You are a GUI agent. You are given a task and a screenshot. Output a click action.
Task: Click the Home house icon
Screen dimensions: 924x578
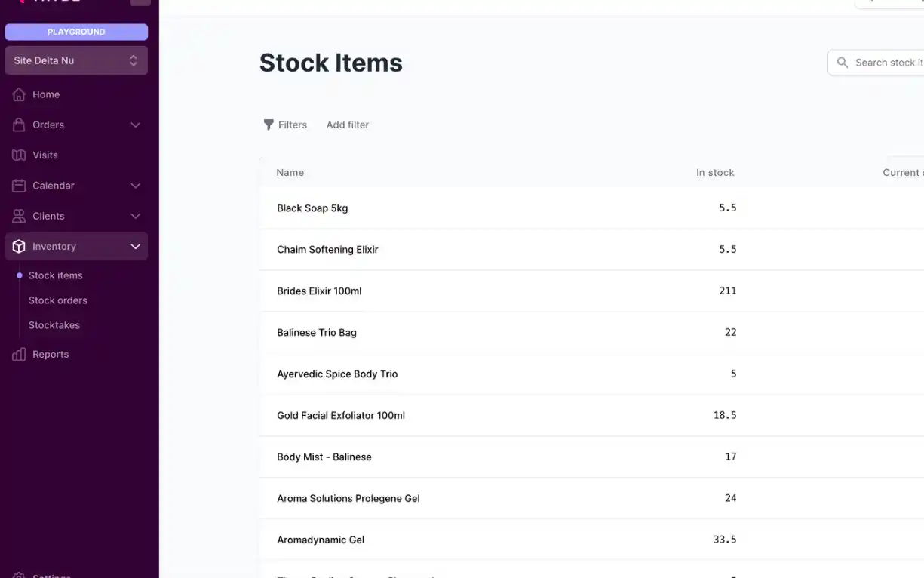(x=19, y=94)
